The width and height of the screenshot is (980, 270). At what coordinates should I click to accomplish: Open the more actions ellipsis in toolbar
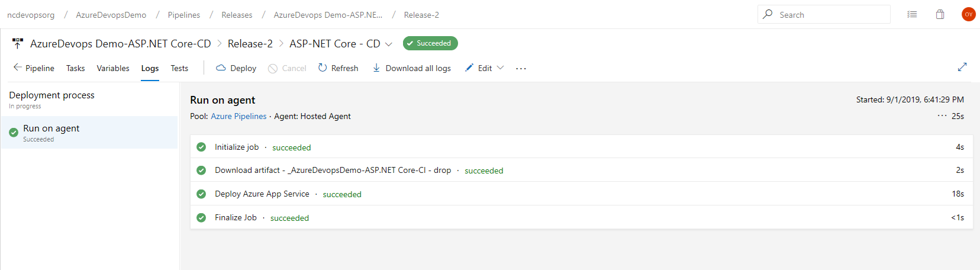coord(521,69)
